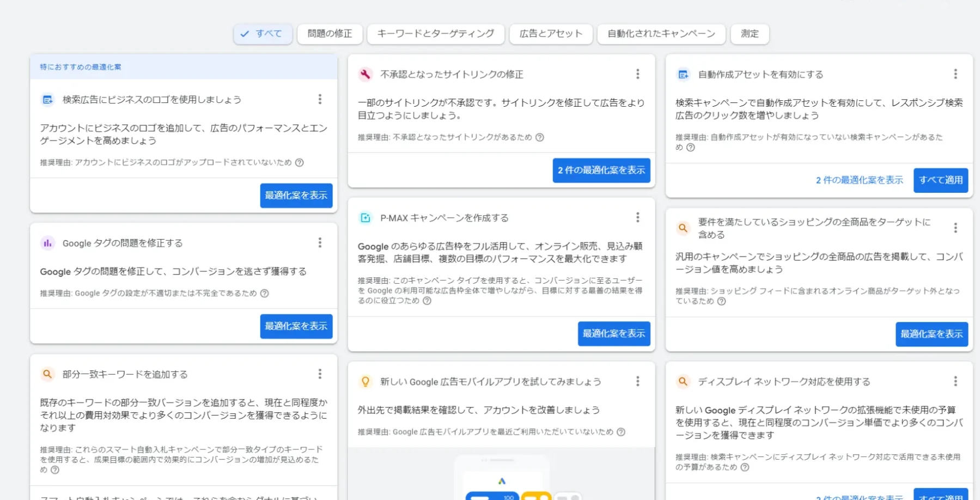
Task: Click the help icon after 不承認となったサイトリンクがあるため
Action: pos(539,137)
